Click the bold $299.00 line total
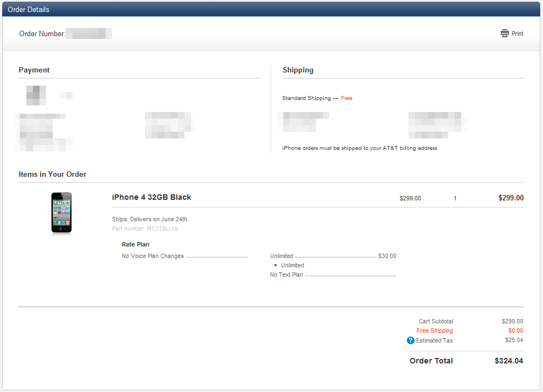Image resolution: width=543 pixels, height=392 pixels. pos(511,198)
